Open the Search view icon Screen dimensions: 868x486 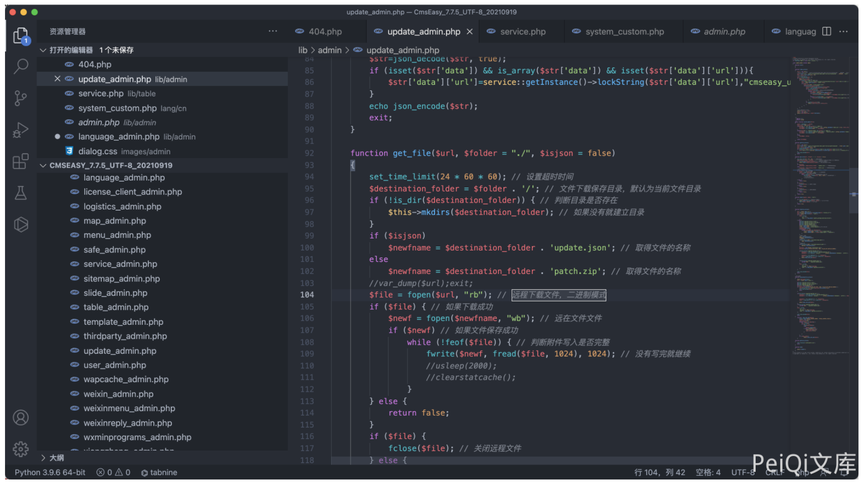click(x=20, y=66)
